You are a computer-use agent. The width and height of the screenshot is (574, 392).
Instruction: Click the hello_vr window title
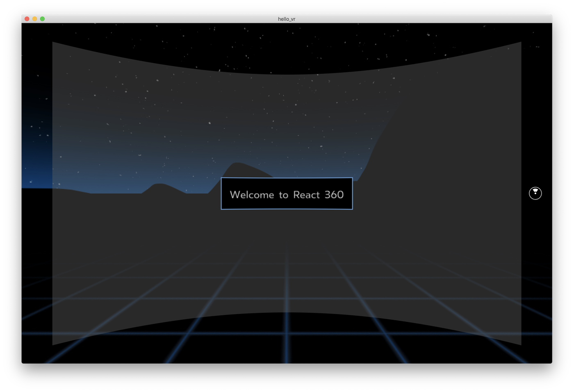(x=287, y=19)
